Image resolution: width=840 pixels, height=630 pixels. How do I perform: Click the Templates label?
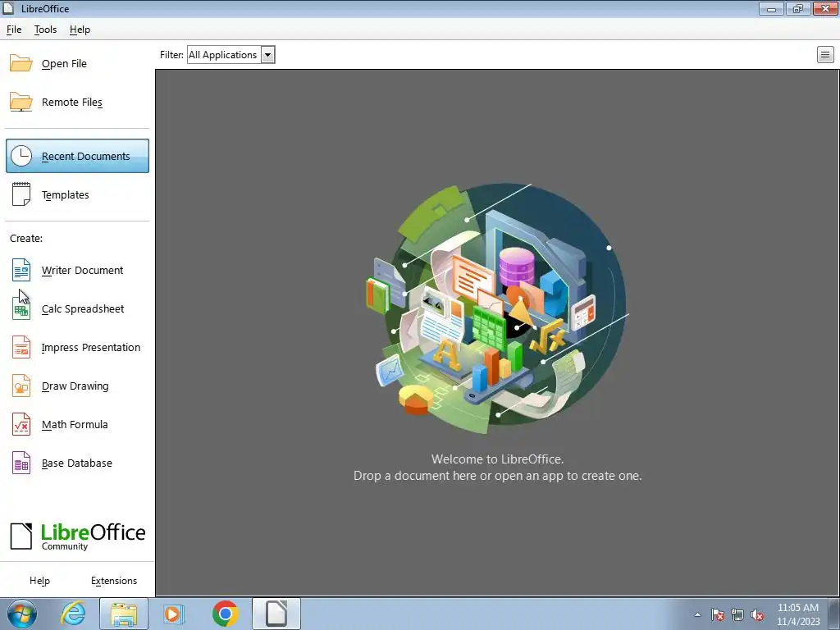(x=66, y=195)
